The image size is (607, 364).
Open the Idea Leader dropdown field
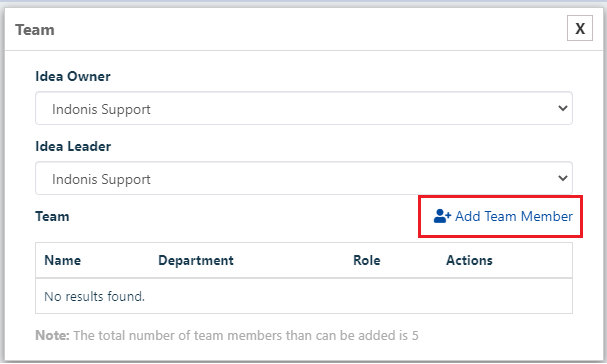tap(304, 178)
